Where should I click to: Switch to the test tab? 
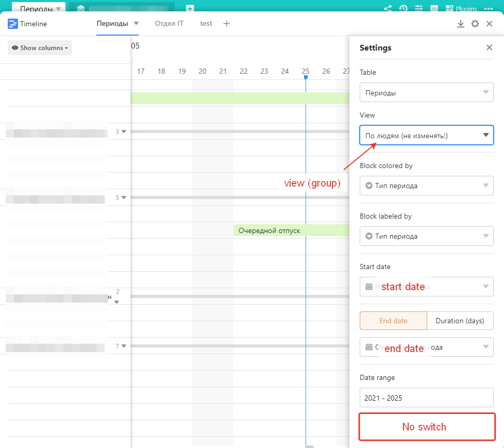point(206,24)
